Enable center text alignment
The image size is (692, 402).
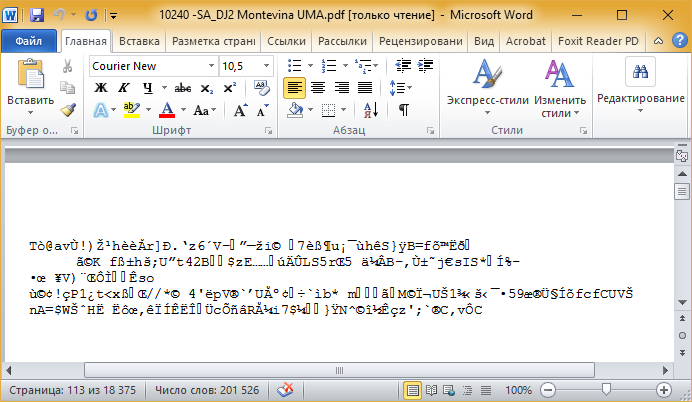point(317,87)
